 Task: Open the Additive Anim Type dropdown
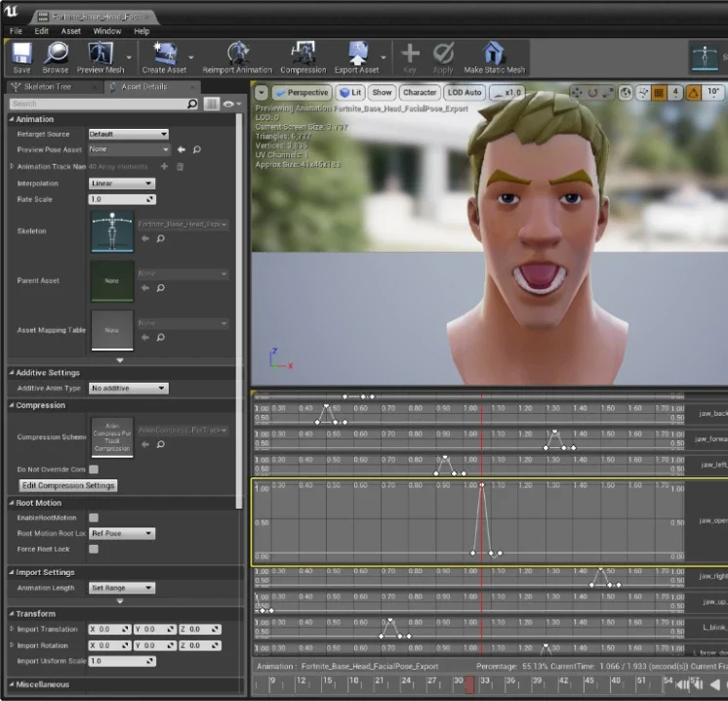click(129, 389)
